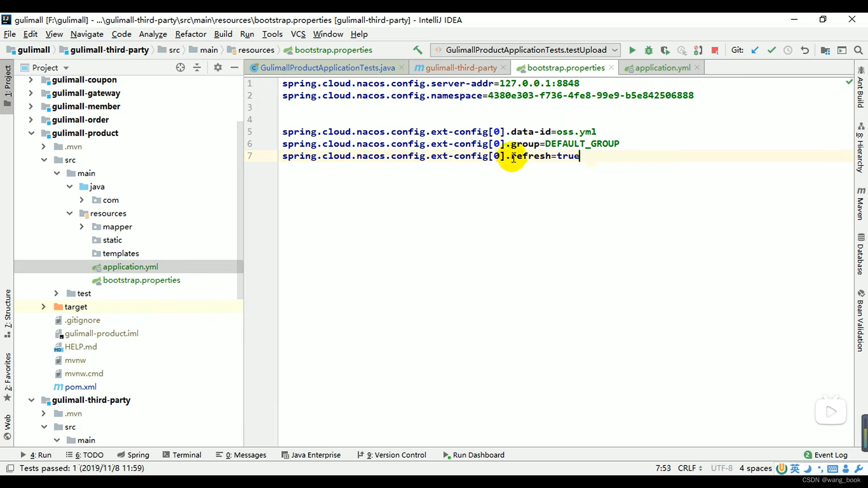Open the Analyze menu
868x488 pixels.
[x=153, y=34]
